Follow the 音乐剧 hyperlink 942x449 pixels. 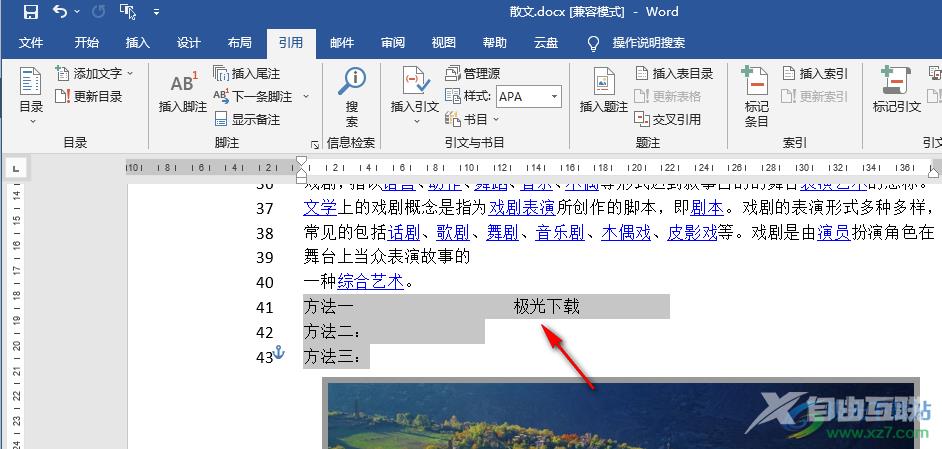coord(560,233)
